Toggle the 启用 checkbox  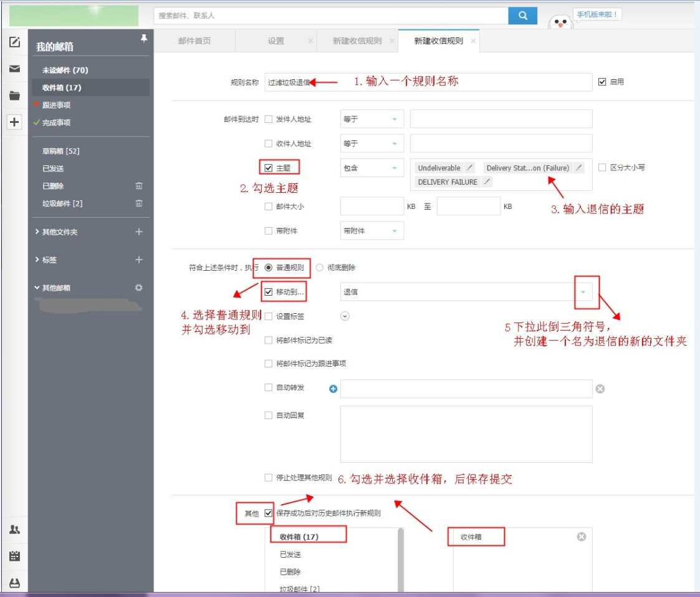point(602,82)
